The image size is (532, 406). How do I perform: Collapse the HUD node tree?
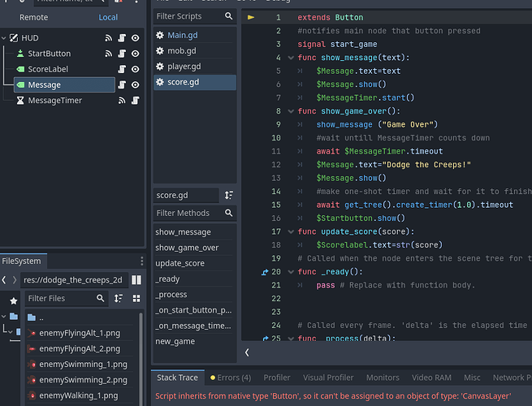pyautogui.click(x=4, y=38)
